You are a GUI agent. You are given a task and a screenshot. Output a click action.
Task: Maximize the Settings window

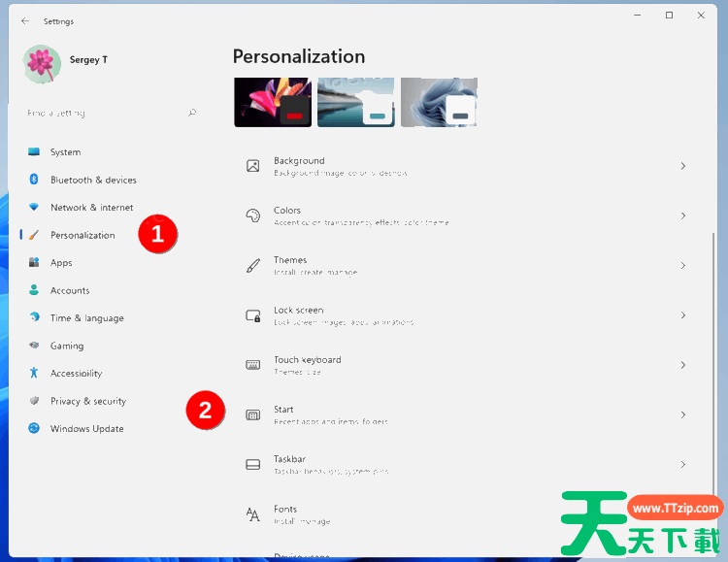(669, 16)
